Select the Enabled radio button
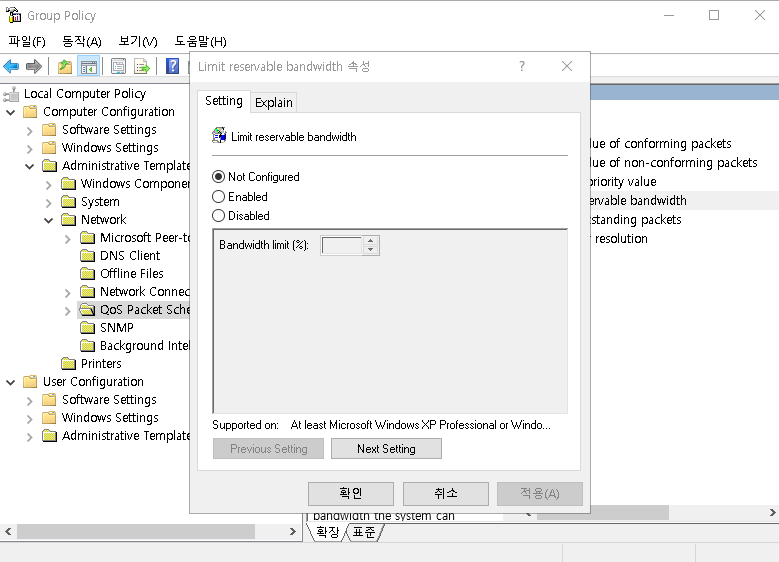Screen dimensions: 779x562 pos(218,197)
